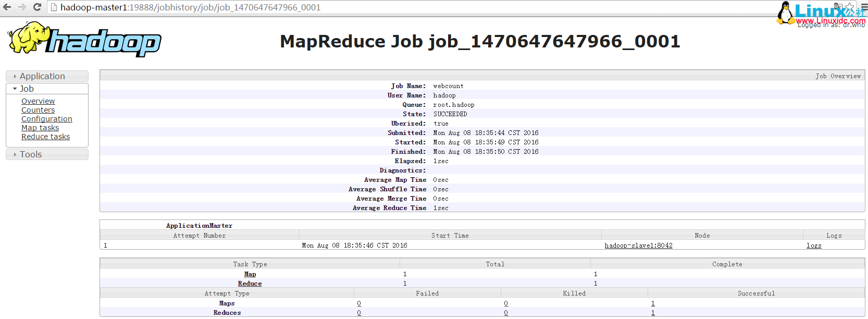The height and width of the screenshot is (319, 868).
Task: Click the Task Type column header
Action: tap(250, 264)
